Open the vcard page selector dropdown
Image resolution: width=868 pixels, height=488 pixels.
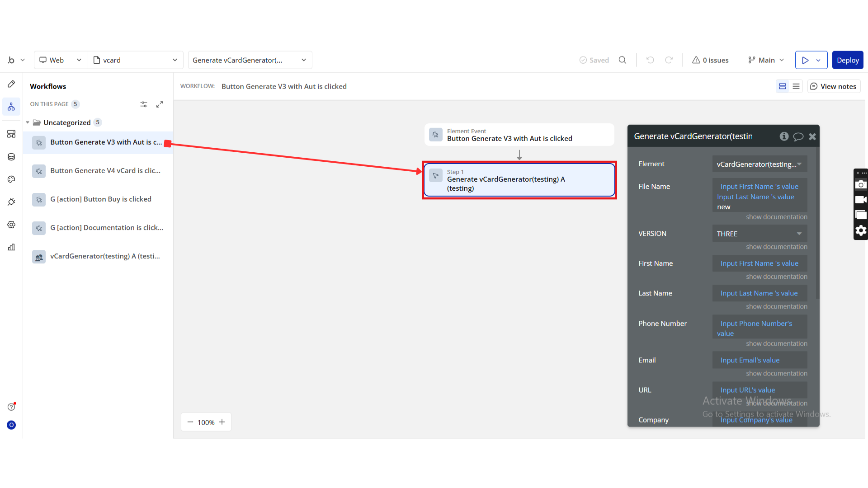(x=135, y=60)
